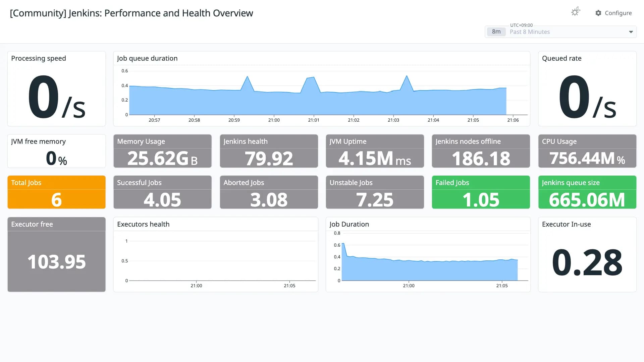The width and height of the screenshot is (644, 362).
Task: Click the UTC+09:00 timezone label
Action: click(521, 25)
